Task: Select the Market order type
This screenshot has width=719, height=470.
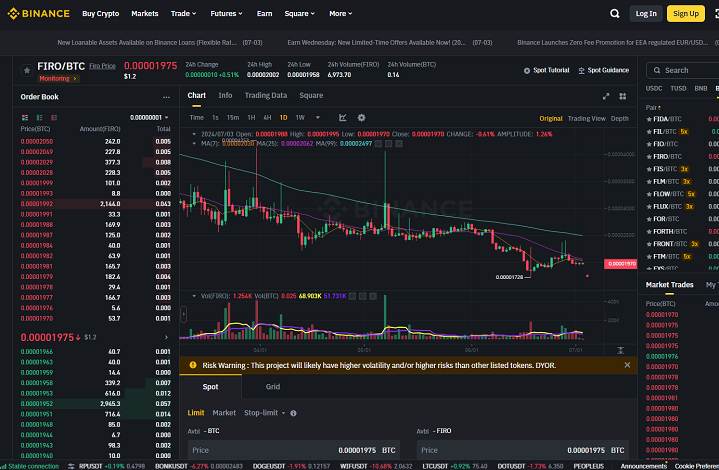Action: [x=224, y=413]
